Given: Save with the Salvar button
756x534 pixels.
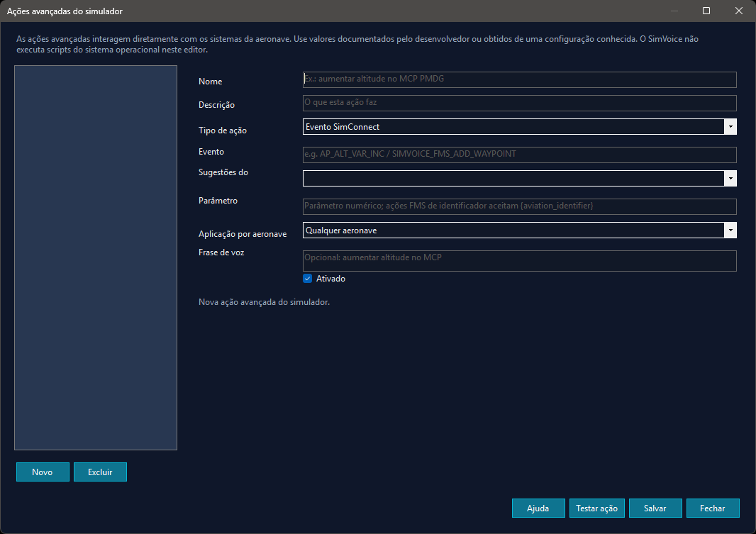Looking at the screenshot, I should pyautogui.click(x=655, y=508).
